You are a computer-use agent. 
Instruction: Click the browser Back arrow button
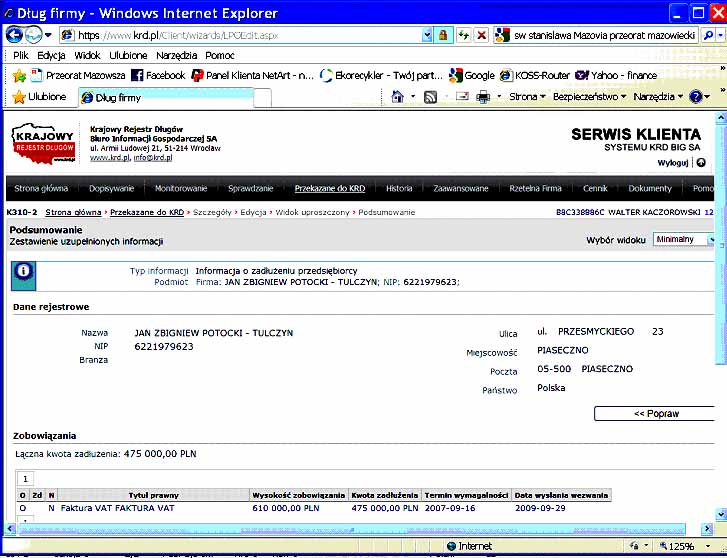coord(14,35)
